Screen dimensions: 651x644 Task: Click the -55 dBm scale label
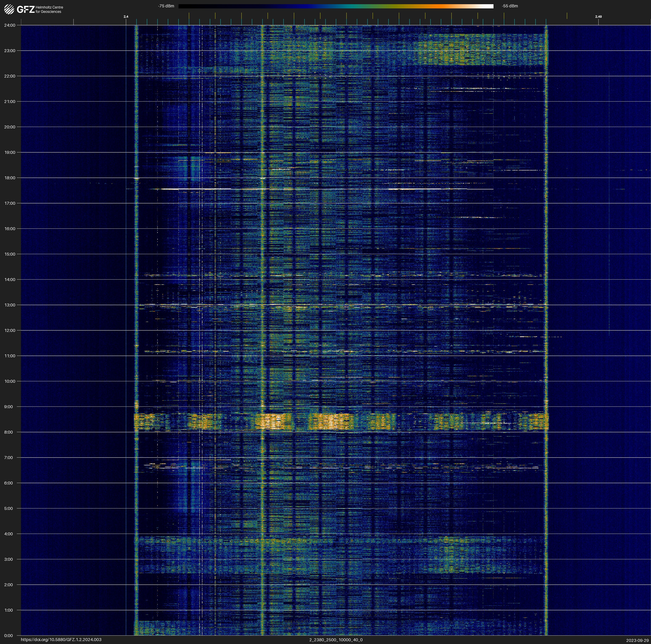click(510, 6)
